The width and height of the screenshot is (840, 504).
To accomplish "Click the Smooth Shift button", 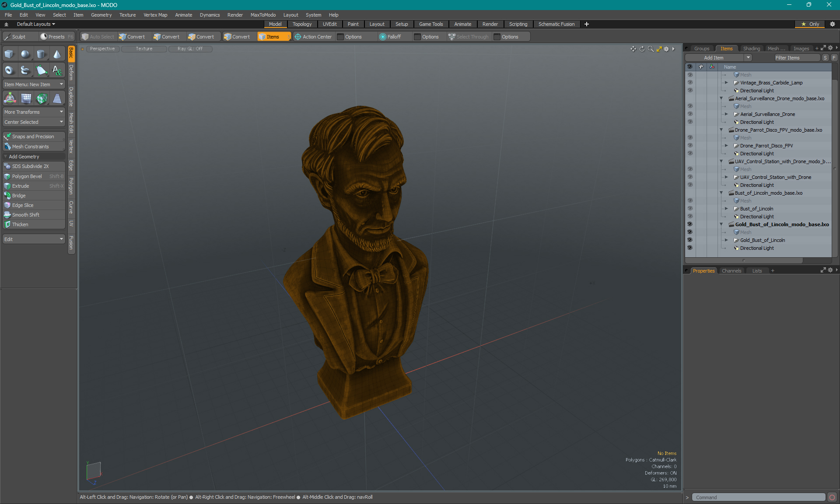I will 34,215.
